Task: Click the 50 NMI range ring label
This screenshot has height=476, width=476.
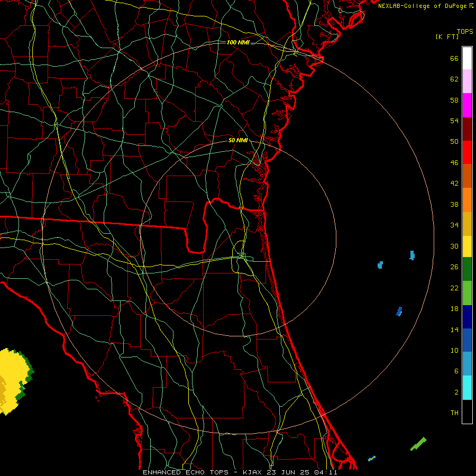Action: click(238, 140)
